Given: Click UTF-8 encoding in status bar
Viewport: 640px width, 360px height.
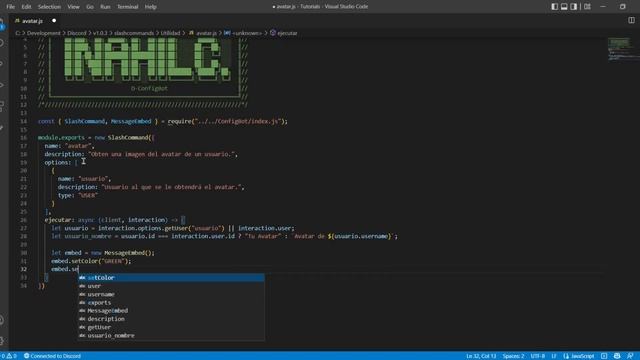Looking at the screenshot, I should [x=538, y=356].
